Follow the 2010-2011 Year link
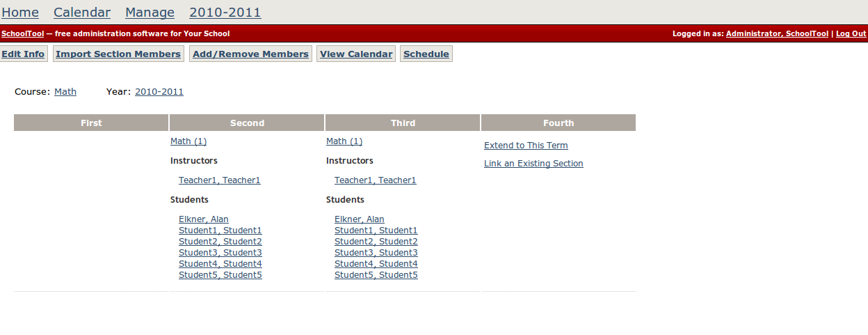Screen dimensions: 868x335 pyautogui.click(x=159, y=92)
